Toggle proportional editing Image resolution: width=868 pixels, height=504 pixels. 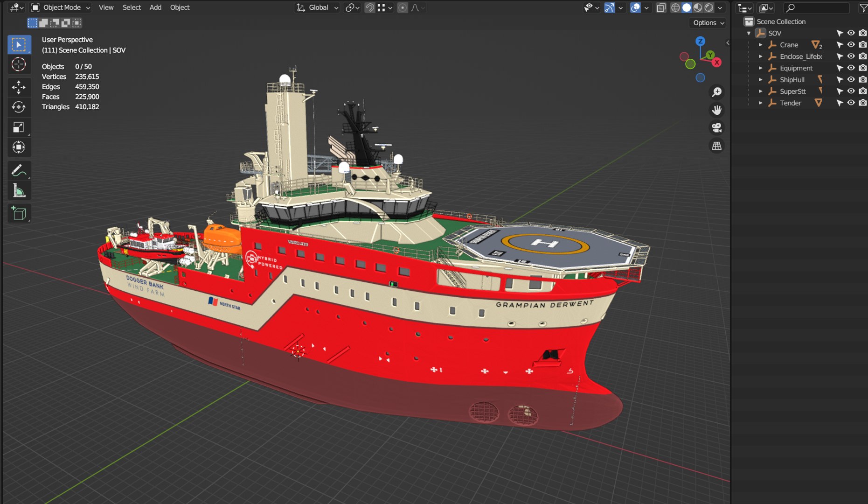tap(403, 8)
